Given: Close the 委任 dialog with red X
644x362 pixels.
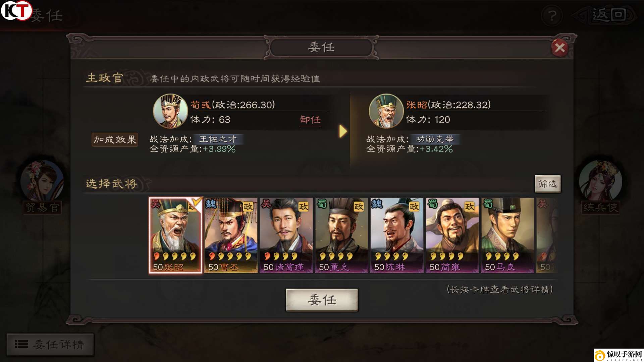Looking at the screenshot, I should [x=559, y=48].
